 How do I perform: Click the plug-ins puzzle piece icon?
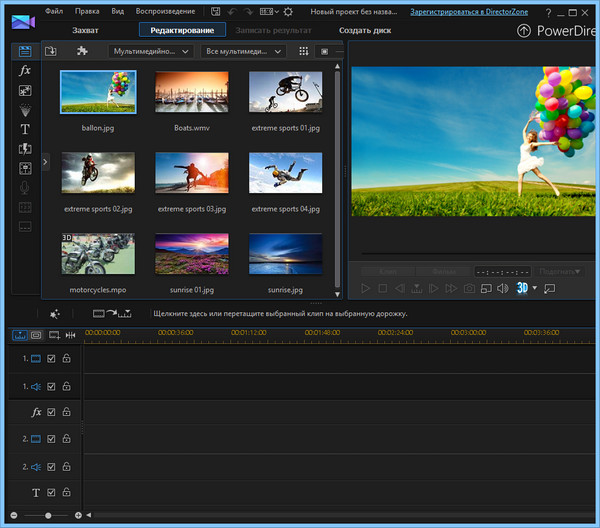82,51
